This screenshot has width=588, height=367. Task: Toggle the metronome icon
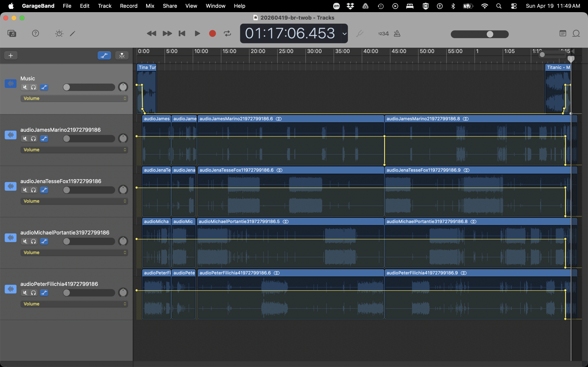[x=397, y=33]
